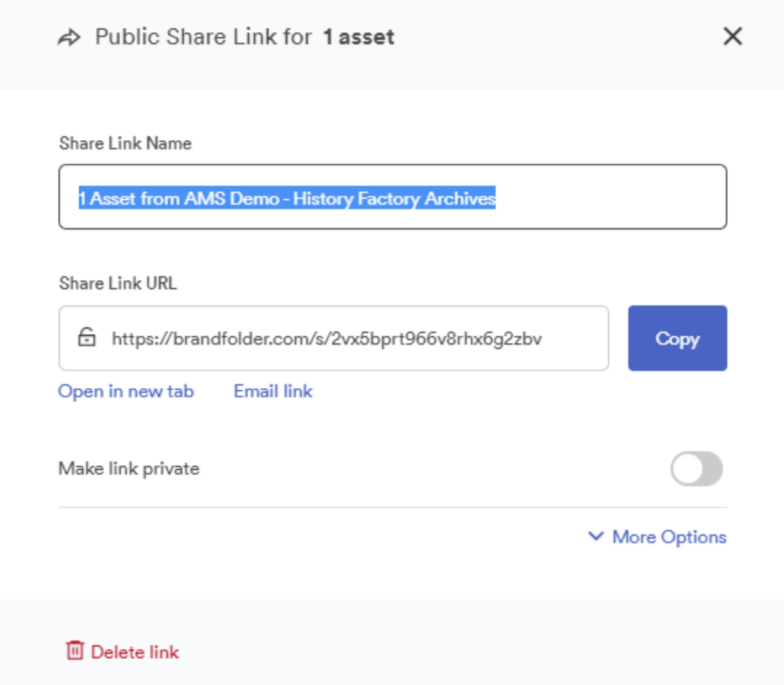Click the Share Link Name label
The height and width of the screenshot is (685, 784).
click(126, 143)
